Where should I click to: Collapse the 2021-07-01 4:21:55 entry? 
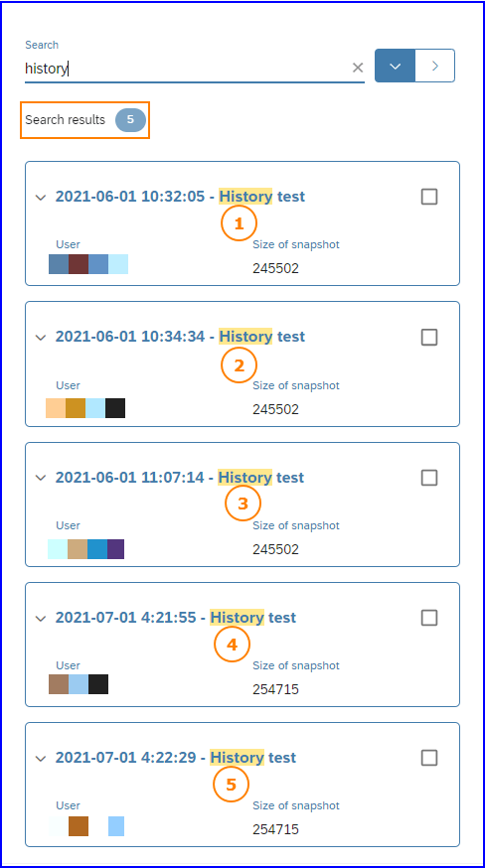tap(41, 618)
